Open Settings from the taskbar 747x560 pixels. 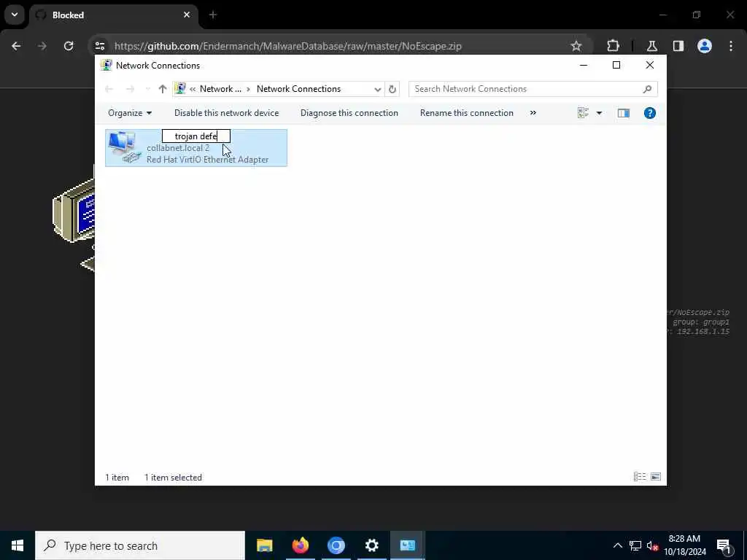371,545
